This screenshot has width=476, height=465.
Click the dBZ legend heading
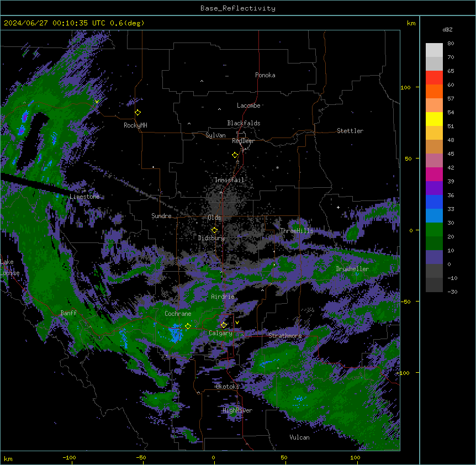coord(447,30)
